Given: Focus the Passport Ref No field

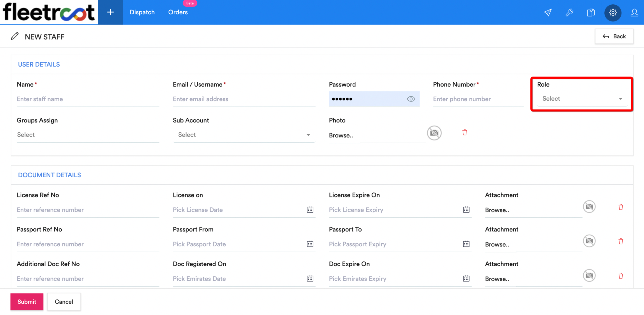Looking at the screenshot, I should pyautogui.click(x=88, y=244).
